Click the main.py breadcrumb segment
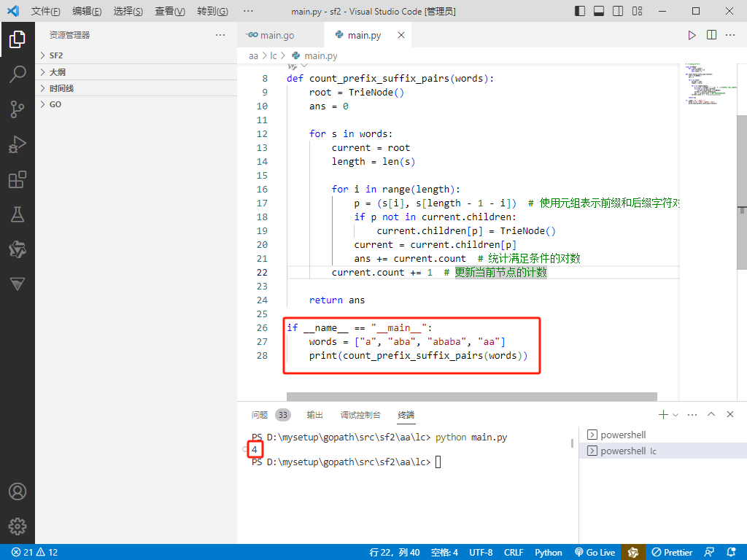 coord(315,55)
